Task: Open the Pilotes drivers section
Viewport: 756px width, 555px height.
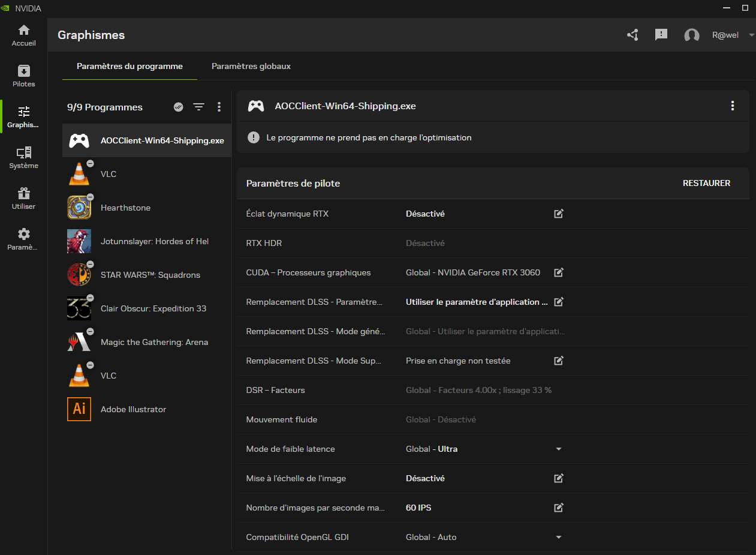Action: pos(24,76)
